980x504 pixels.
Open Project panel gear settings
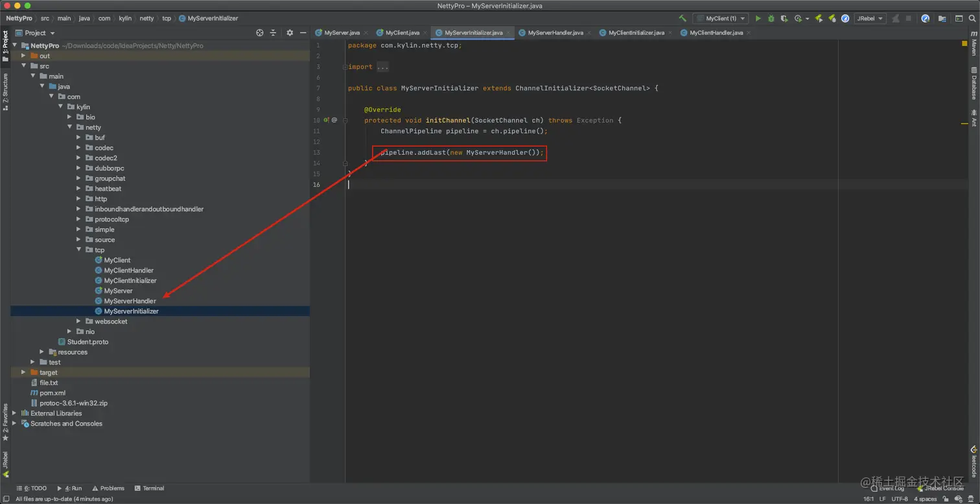point(290,32)
